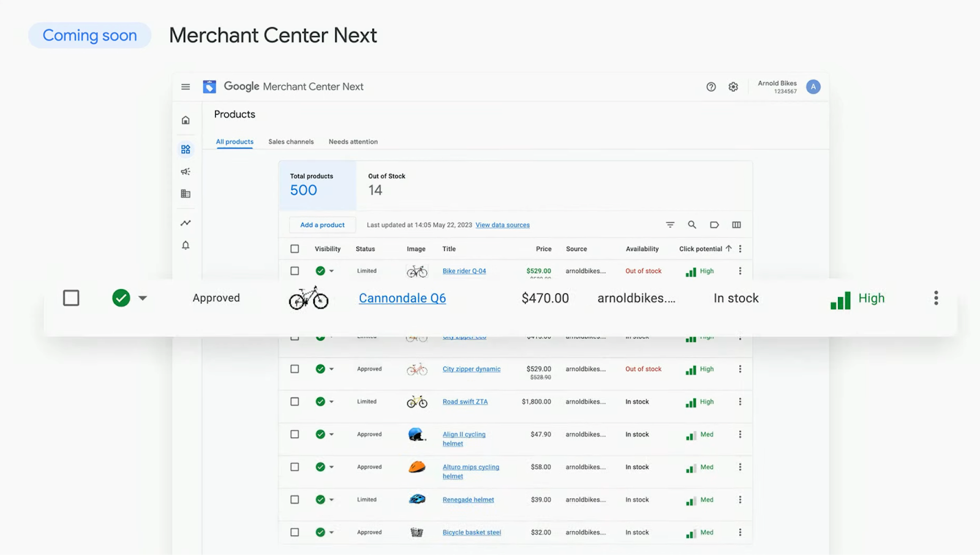This screenshot has height=555, width=980.
Task: Open more options for Bike rider Q-04
Action: [740, 271]
